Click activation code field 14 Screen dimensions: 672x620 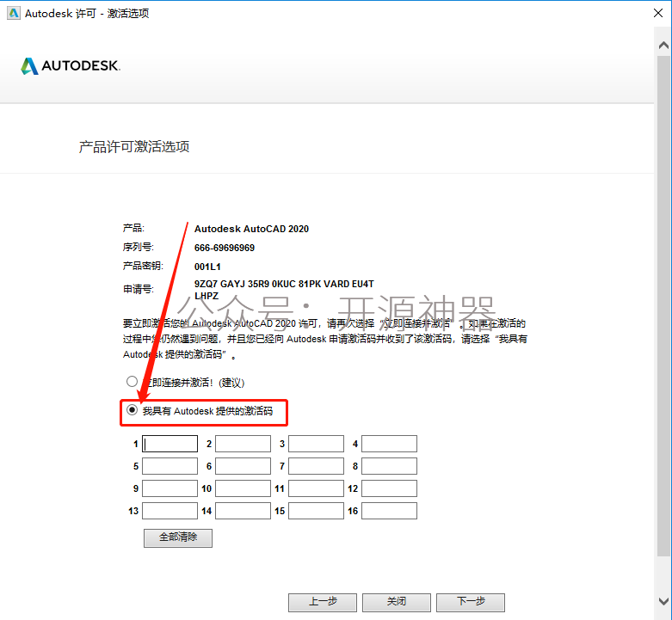click(x=243, y=511)
